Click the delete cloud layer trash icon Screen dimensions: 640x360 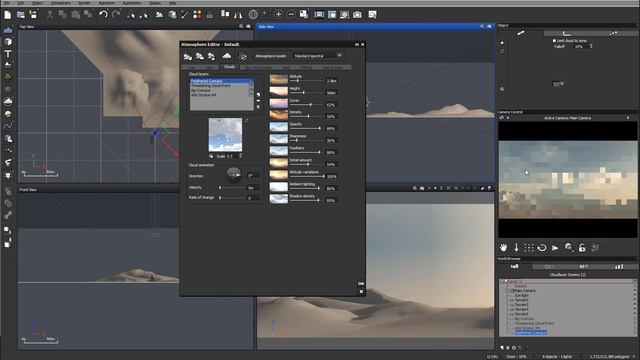pyautogui.click(x=258, y=107)
